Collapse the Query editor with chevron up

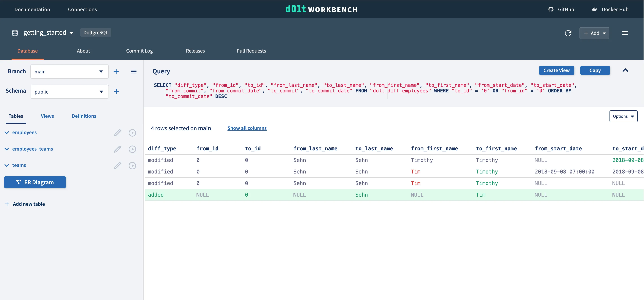click(x=625, y=70)
